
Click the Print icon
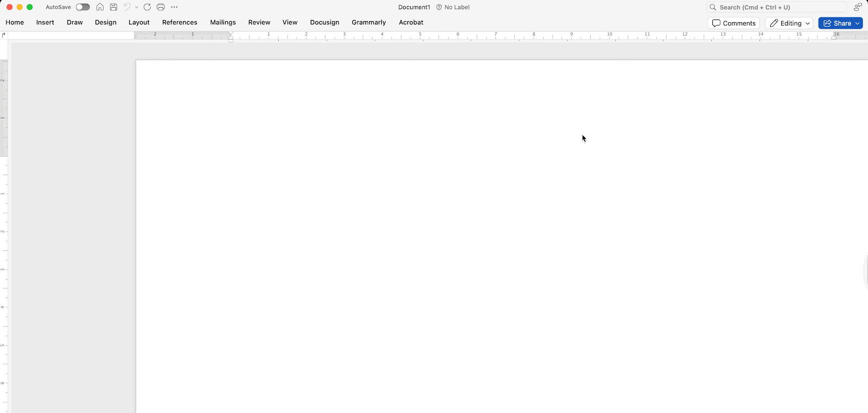coord(161,7)
